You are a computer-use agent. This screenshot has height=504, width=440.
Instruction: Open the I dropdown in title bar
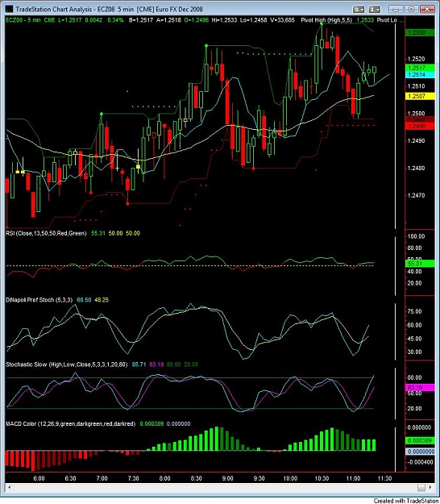[375, 10]
